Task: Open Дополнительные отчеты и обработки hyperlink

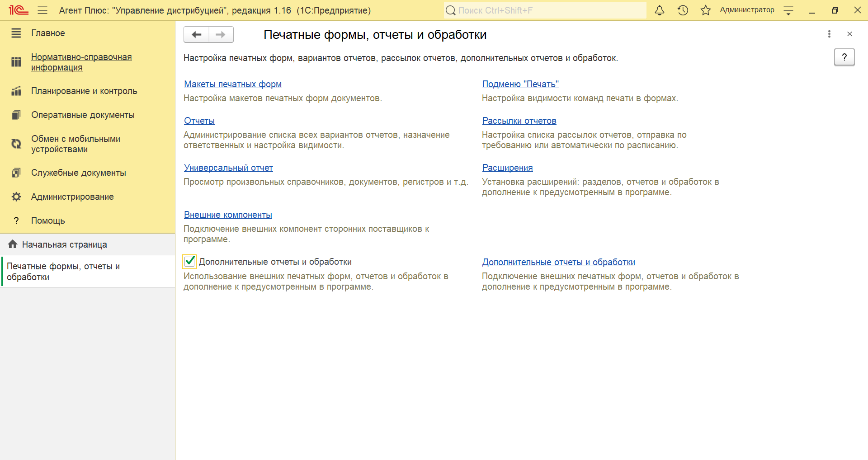Action: click(558, 262)
